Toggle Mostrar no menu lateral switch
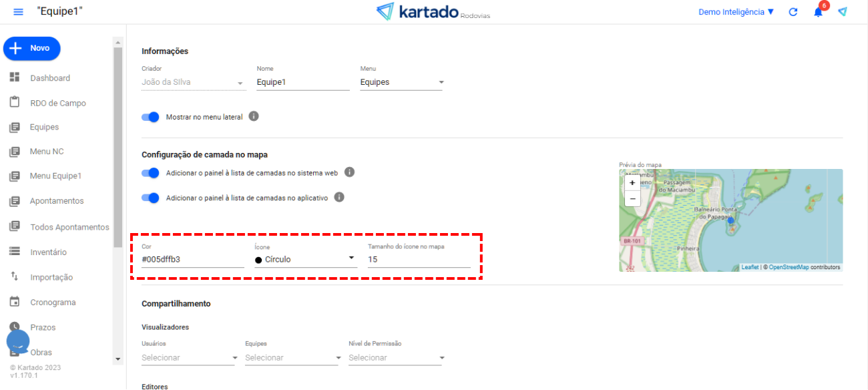Screen dimensions: 868x390 pos(151,117)
